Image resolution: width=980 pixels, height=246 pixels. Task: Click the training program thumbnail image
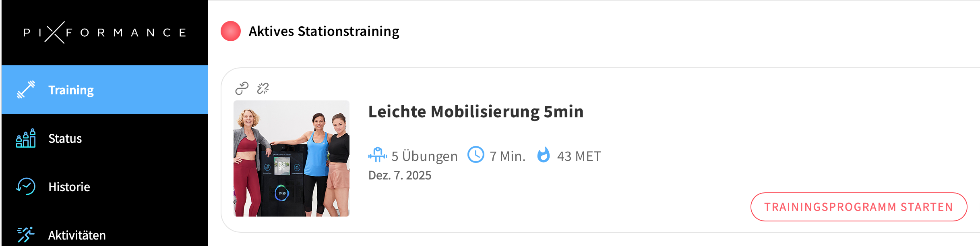pos(292,158)
